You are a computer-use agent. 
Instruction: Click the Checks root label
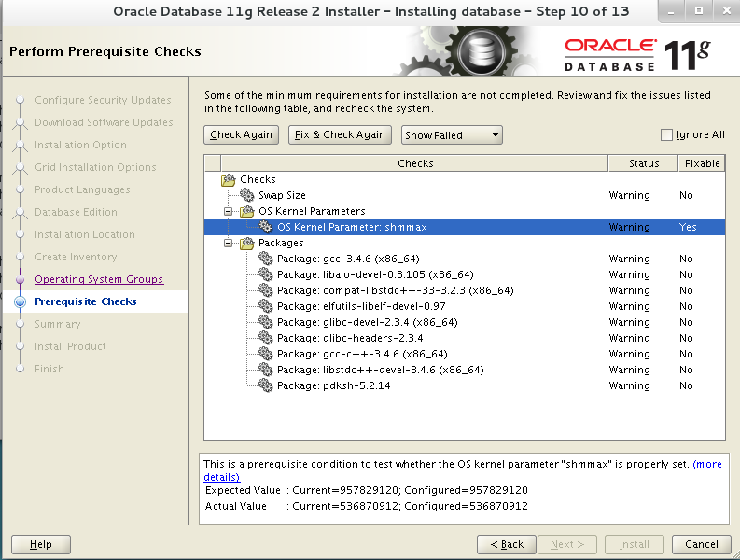[x=258, y=179]
